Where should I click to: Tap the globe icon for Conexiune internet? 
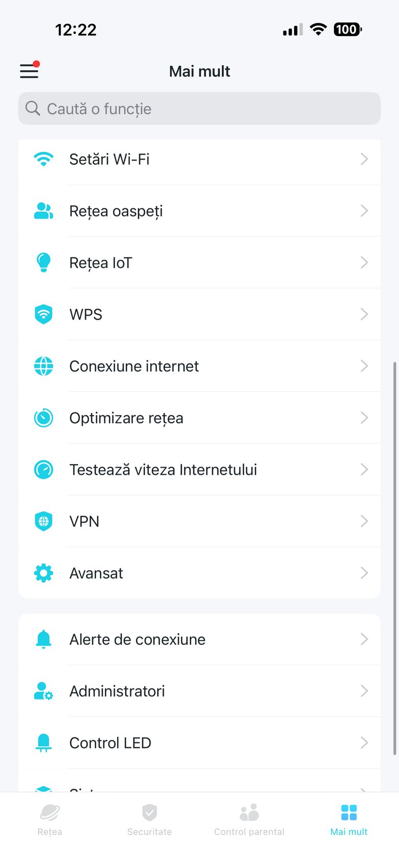tap(44, 366)
